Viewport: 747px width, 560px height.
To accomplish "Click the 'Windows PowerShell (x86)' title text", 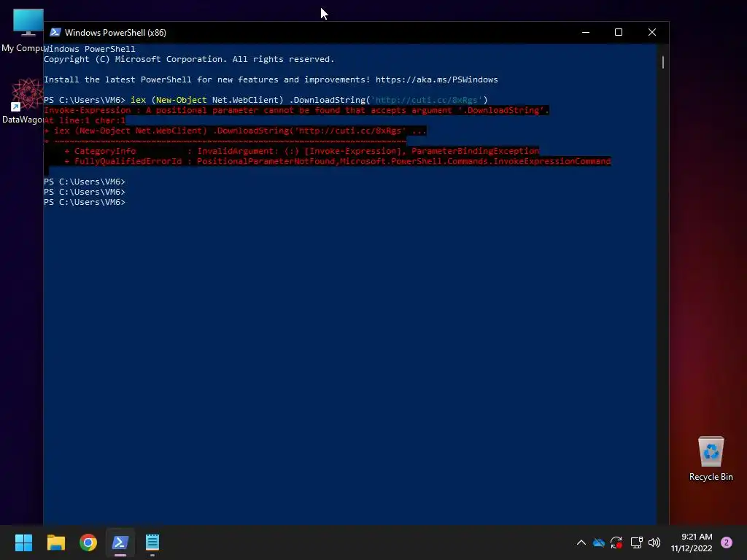I will [x=115, y=32].
